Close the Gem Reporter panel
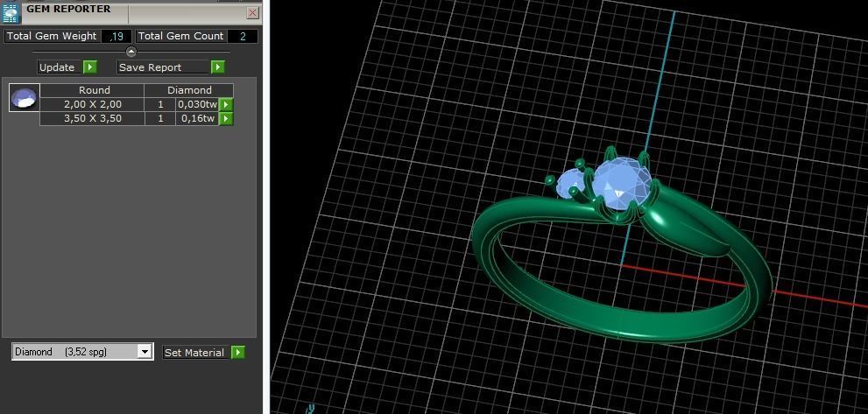Screen dimensions: 868x414 click(x=253, y=12)
